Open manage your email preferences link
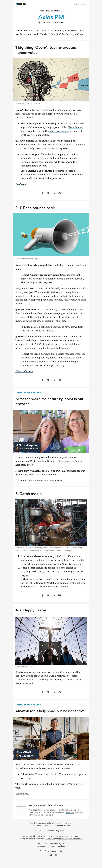Image resolution: width=102 pixels, height=868 pixels. point(70,839)
